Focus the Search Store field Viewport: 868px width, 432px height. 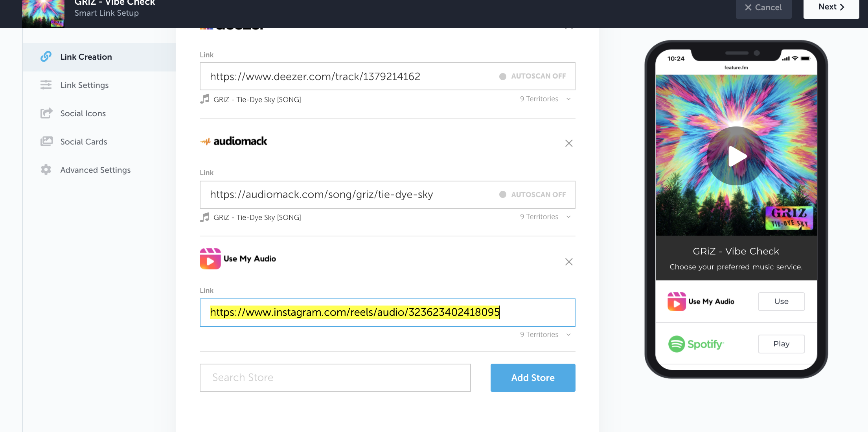335,378
